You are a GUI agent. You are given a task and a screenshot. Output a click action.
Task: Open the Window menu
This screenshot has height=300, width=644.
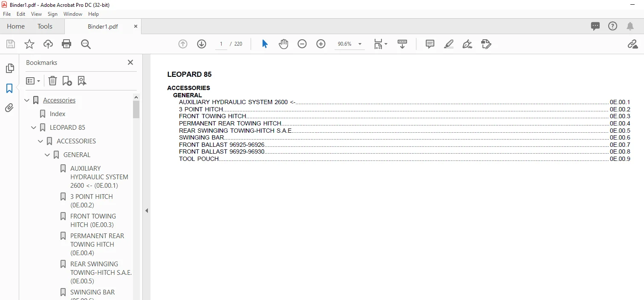click(73, 14)
